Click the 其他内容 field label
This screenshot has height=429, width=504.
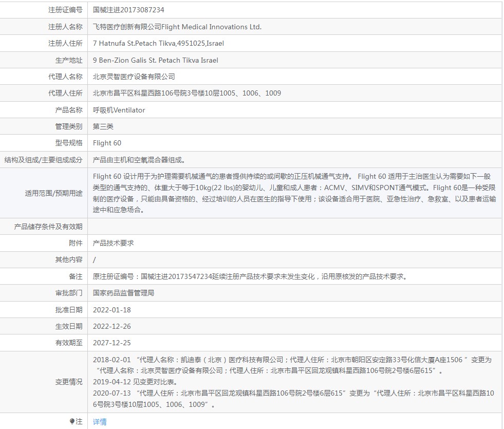tap(69, 259)
